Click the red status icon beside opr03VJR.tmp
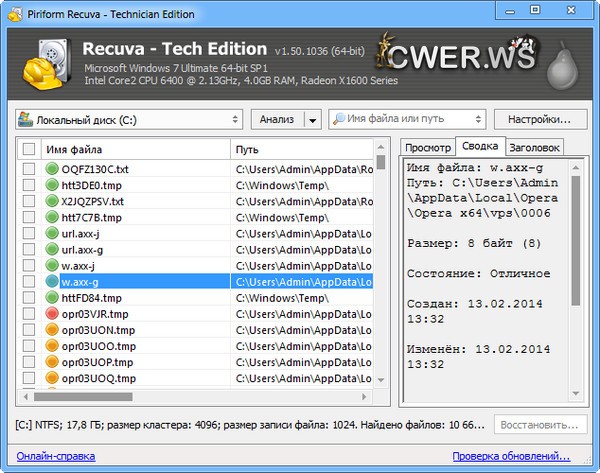 (x=54, y=314)
